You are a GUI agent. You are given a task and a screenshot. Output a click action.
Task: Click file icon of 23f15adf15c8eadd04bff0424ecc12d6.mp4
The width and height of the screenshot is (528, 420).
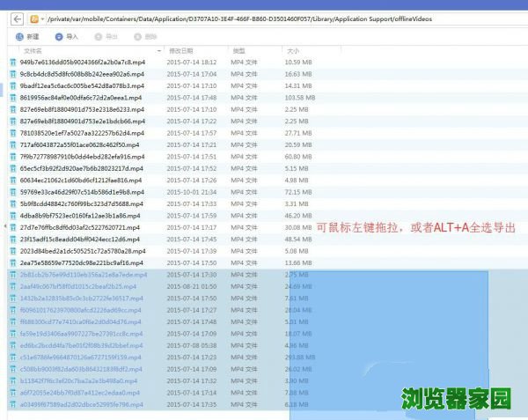pyautogui.click(x=13, y=239)
